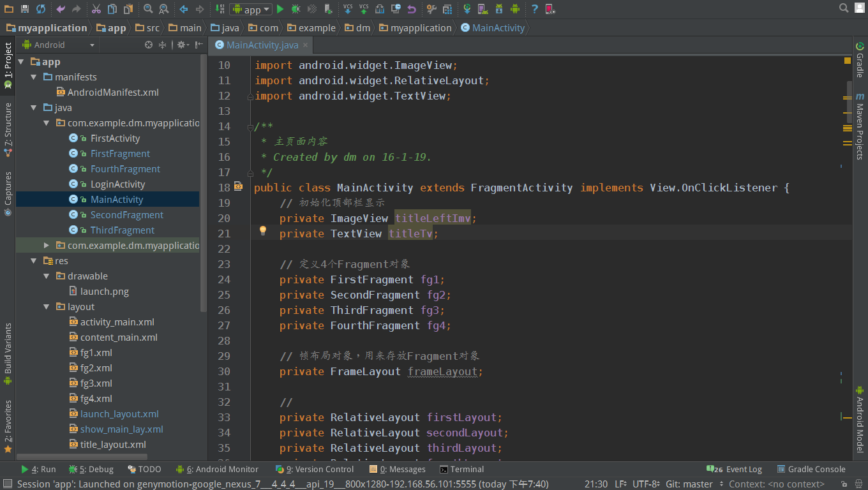Run the app using the green Run icon
Image resolution: width=868 pixels, height=490 pixels.
click(x=281, y=9)
